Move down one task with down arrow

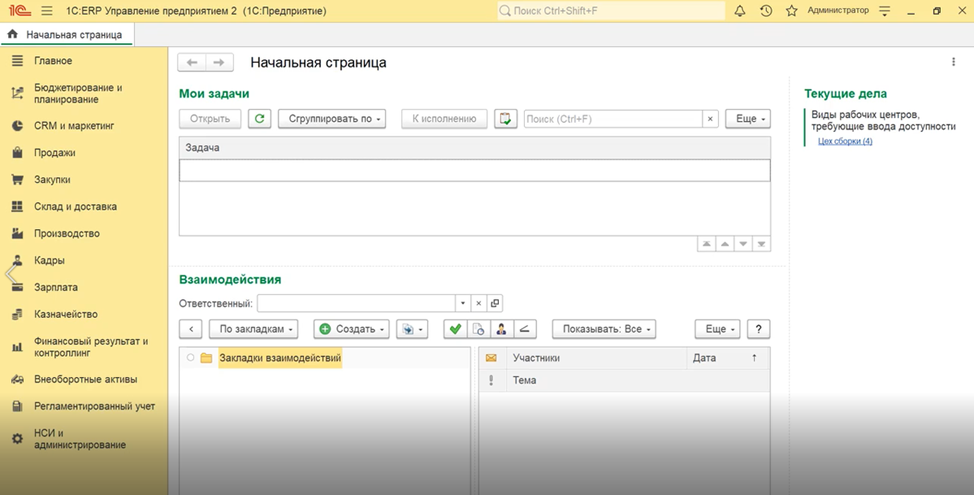tap(743, 244)
